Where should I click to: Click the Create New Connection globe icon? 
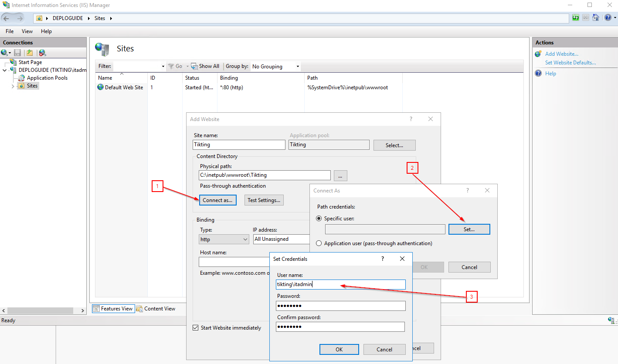pyautogui.click(x=4, y=53)
